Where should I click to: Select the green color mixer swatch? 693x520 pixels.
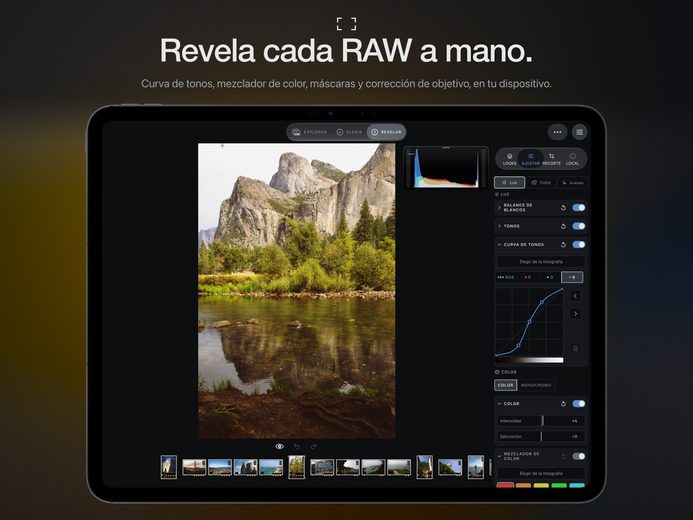tap(559, 485)
